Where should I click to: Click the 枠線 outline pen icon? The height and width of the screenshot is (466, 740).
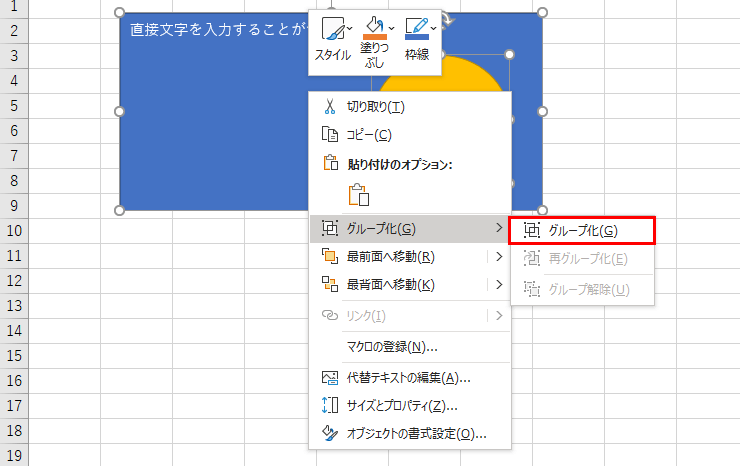417,29
